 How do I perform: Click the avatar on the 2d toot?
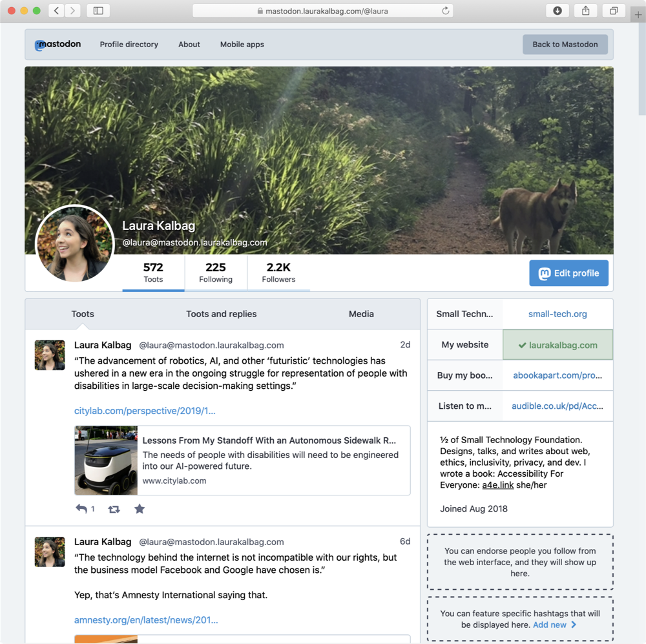pyautogui.click(x=50, y=355)
